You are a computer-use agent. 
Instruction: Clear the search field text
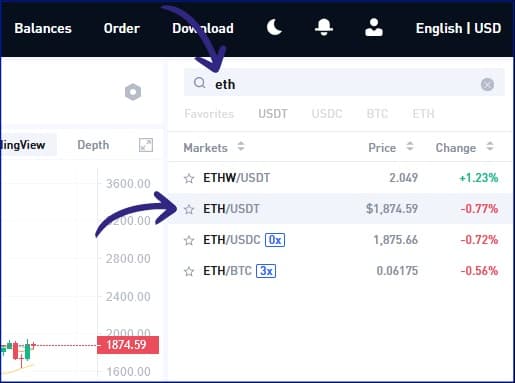pyautogui.click(x=487, y=84)
